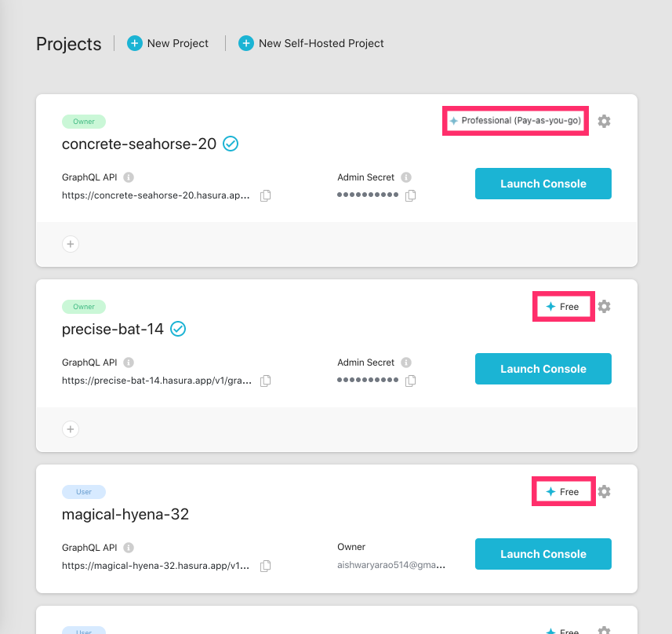Open project settings gear for concrete-seahorse-20
This screenshot has height=634, width=672.
(x=604, y=121)
